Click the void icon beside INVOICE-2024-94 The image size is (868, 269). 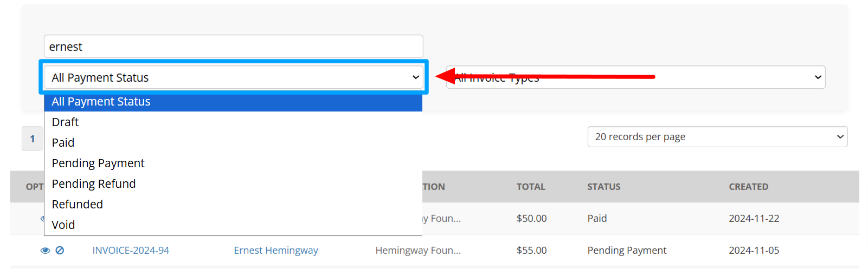[x=60, y=251]
